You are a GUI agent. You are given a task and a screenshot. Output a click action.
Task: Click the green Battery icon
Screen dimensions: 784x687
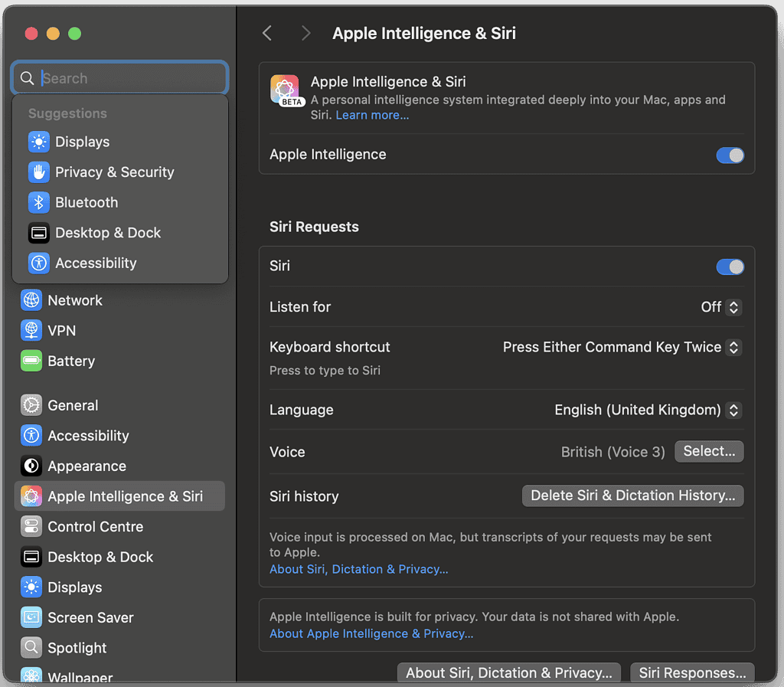click(31, 361)
